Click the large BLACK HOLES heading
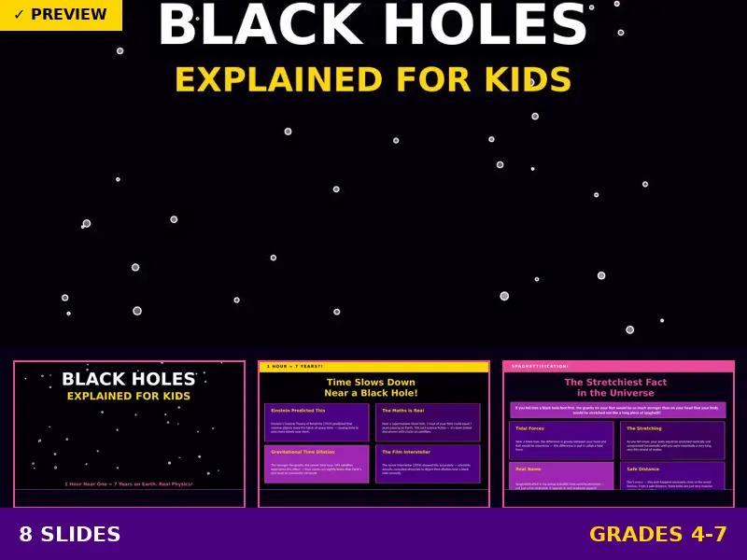Screen dimensions: 747x560 coord(372,24)
